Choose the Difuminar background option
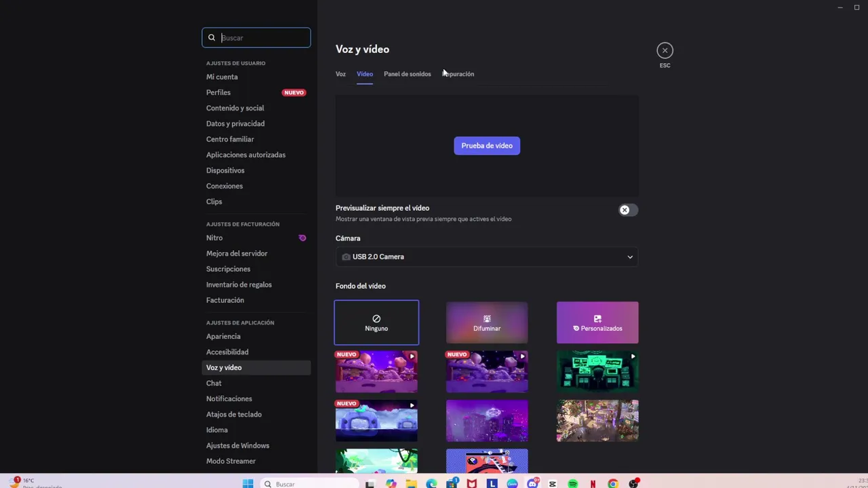 click(x=487, y=323)
